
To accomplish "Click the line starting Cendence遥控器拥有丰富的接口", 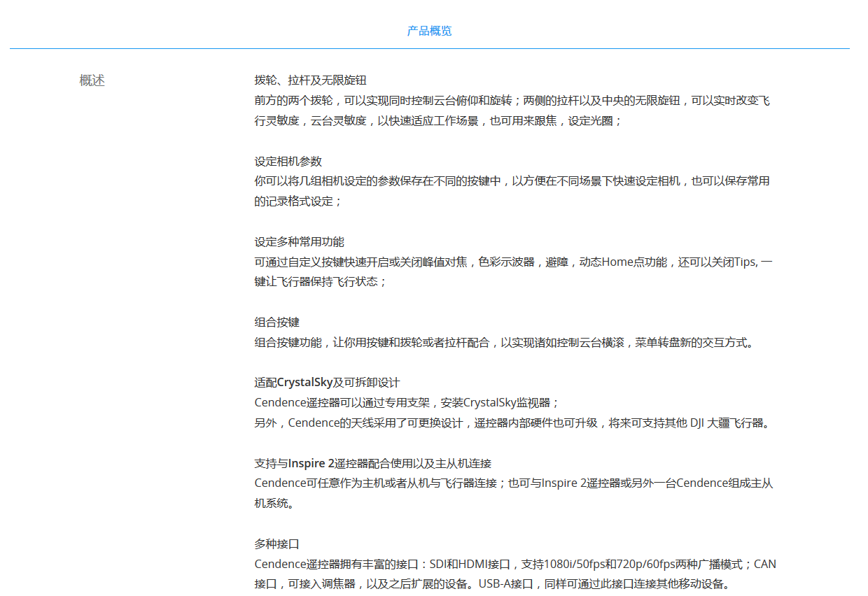I will pos(515,564).
